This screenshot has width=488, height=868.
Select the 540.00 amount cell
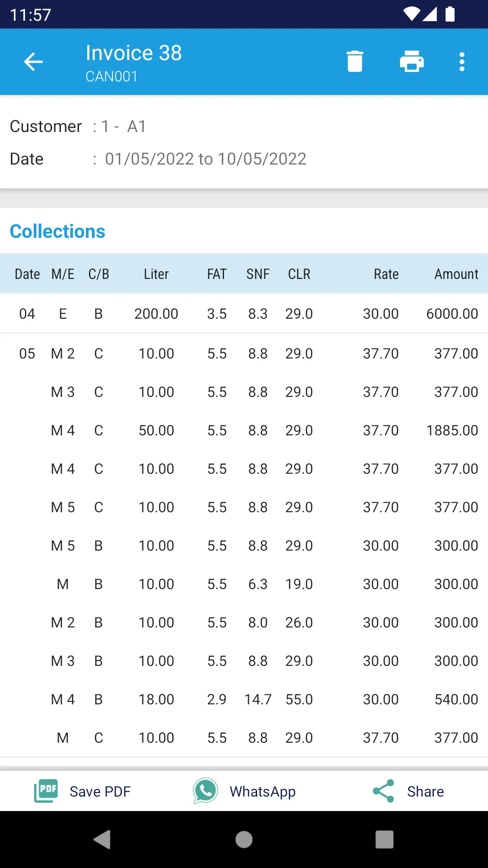456,699
